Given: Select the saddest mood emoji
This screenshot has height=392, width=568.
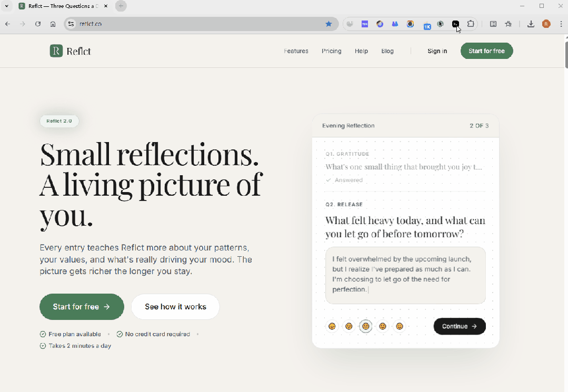Looking at the screenshot, I should [332, 326].
